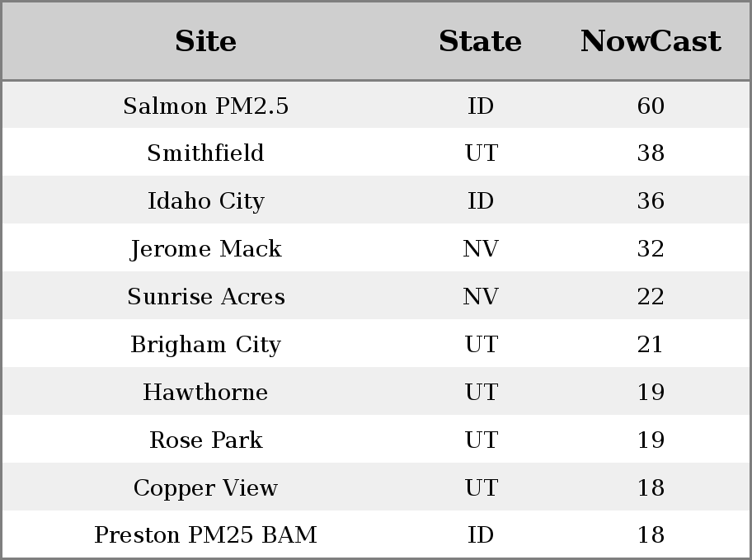Select the Jerome Mack row name
Screen dimensions: 752x560
tap(205, 249)
